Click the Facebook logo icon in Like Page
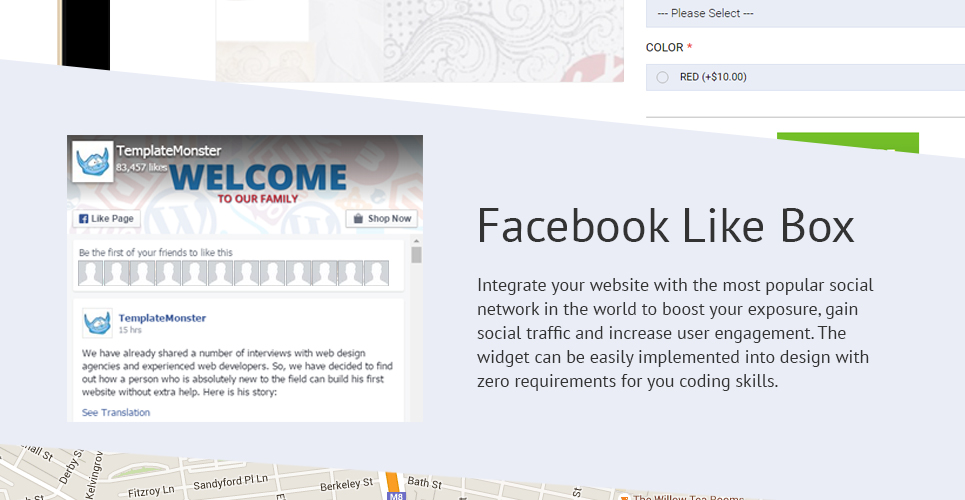 coord(84,219)
